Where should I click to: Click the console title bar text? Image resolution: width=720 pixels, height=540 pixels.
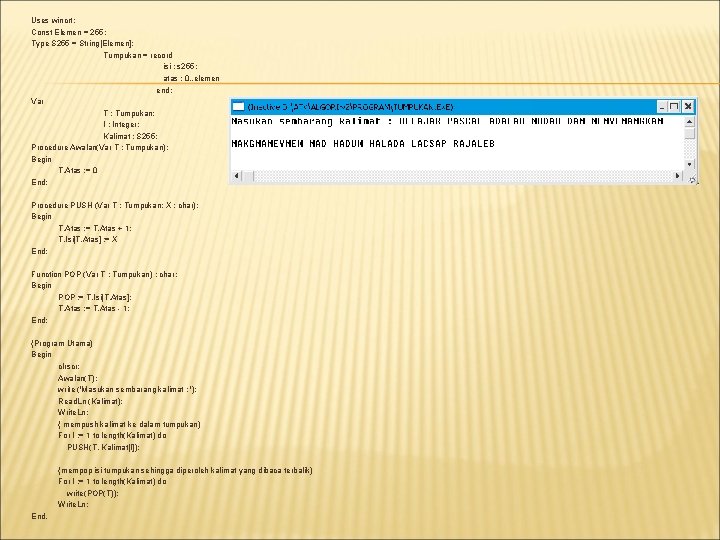[x=350, y=107]
